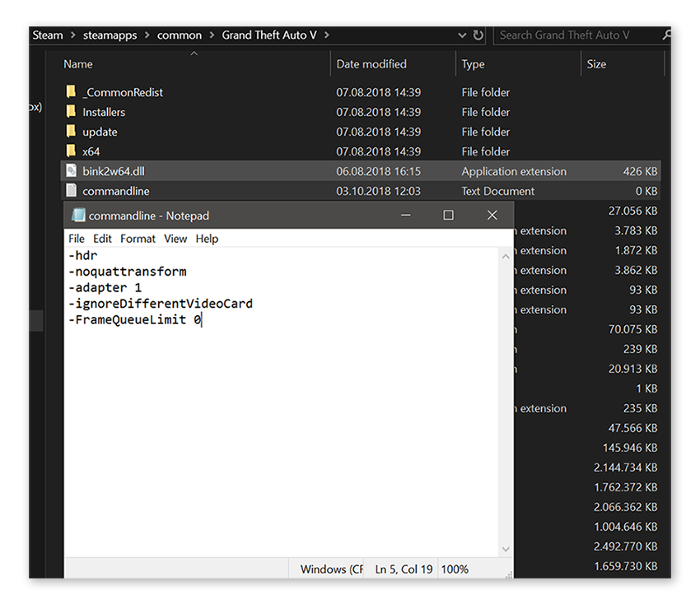The width and height of the screenshot is (700, 604).
Task: Navigate to common folder in breadcrumb
Action: pos(179,35)
